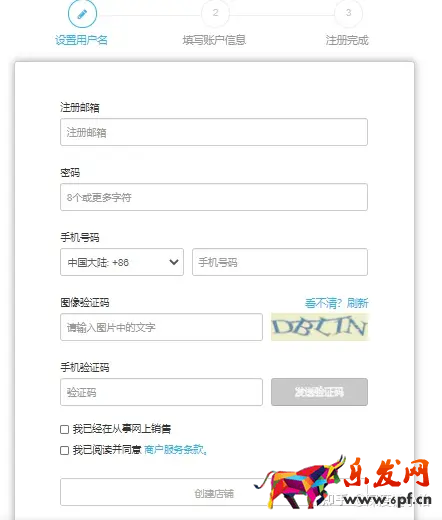Viewport: 442px width, 520px height.
Task: Click the chevron arrow of country code selector
Action: point(174,262)
